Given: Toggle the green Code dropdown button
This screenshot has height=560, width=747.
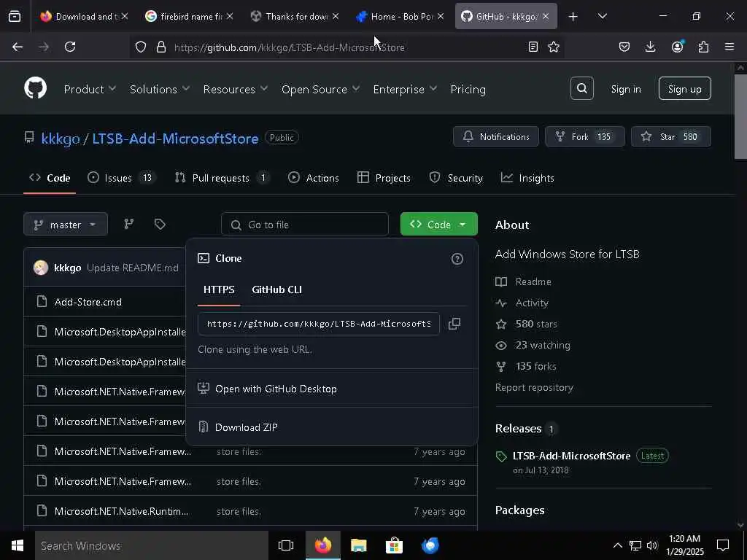Looking at the screenshot, I should pos(438,225).
